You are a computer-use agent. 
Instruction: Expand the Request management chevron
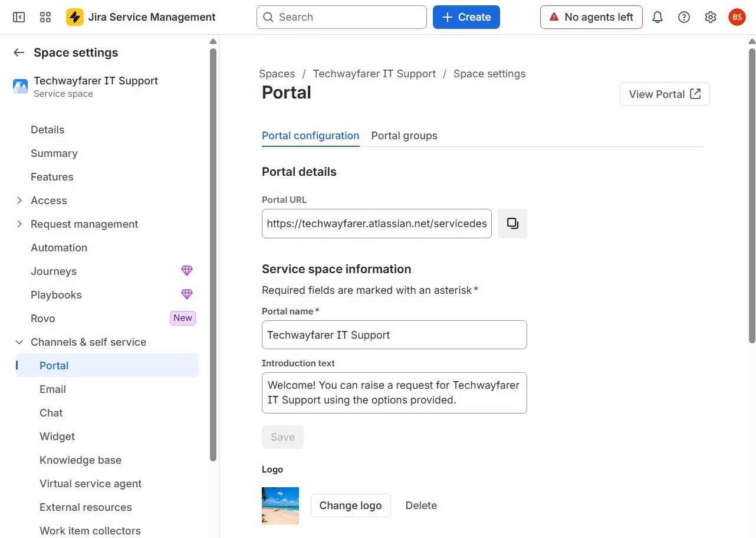[x=19, y=224]
